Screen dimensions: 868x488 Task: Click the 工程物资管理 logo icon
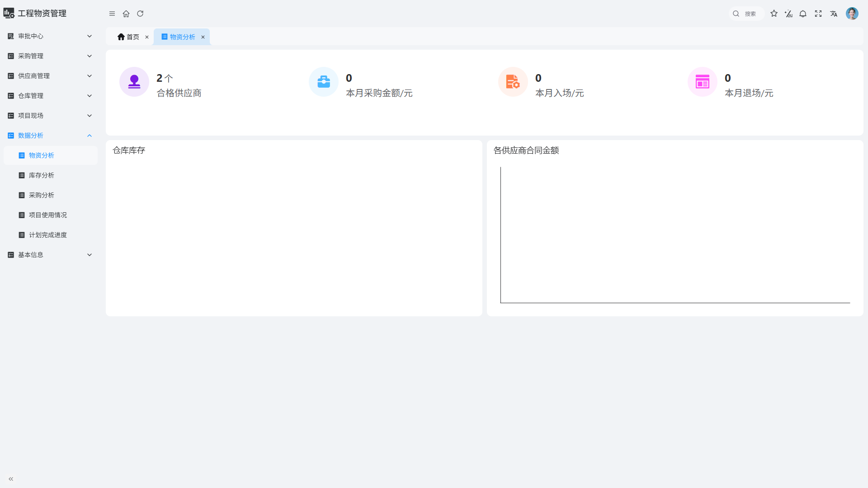[x=9, y=14]
